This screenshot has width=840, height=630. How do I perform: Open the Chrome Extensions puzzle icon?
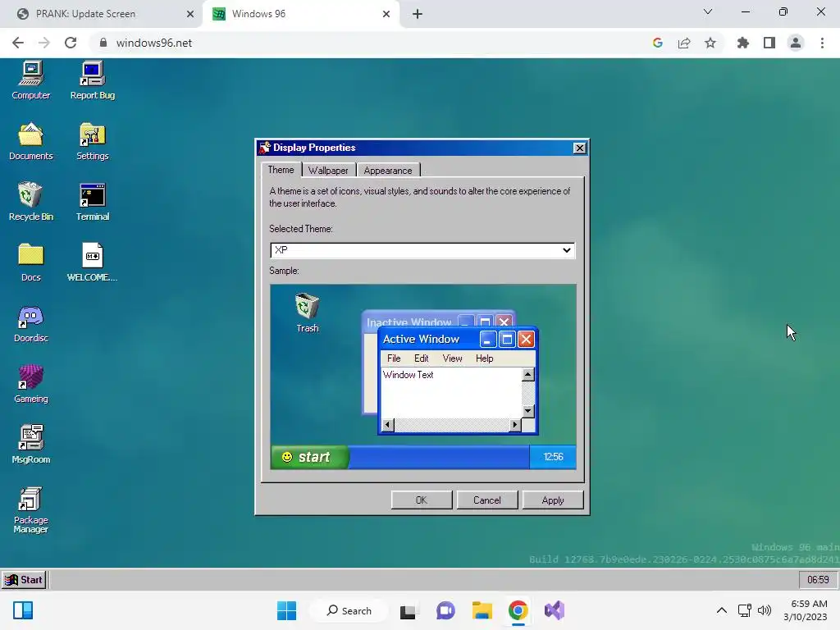click(x=742, y=43)
